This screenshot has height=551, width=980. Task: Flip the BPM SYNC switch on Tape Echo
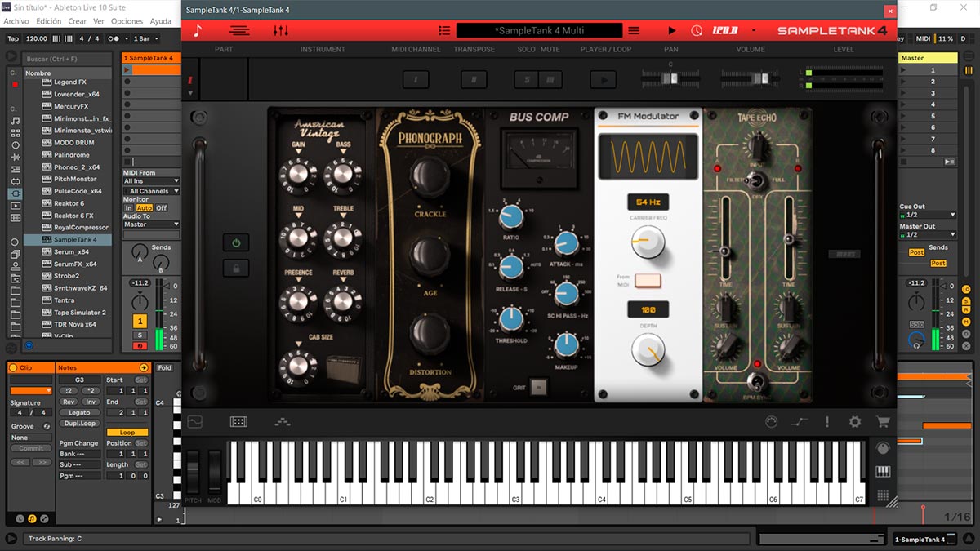point(757,382)
